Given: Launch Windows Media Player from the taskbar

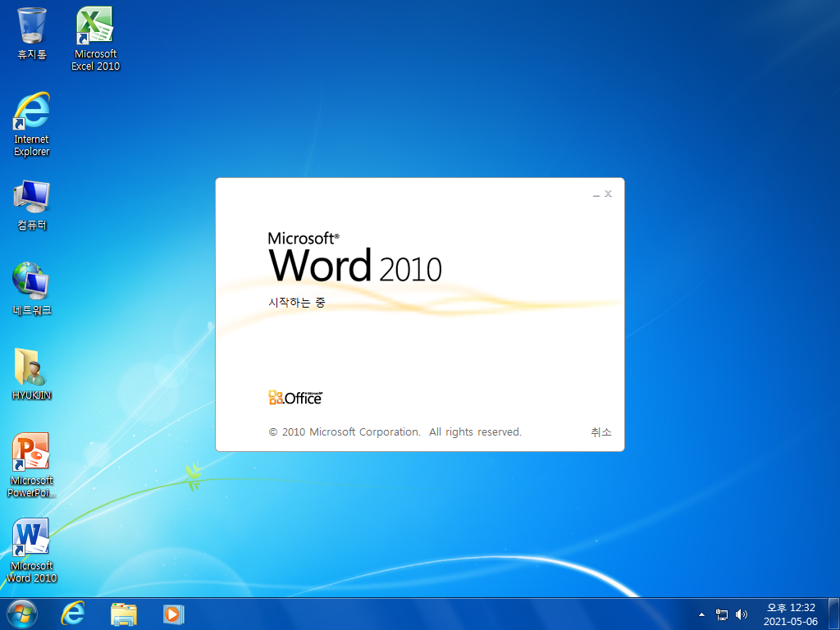Looking at the screenshot, I should pos(173,614).
